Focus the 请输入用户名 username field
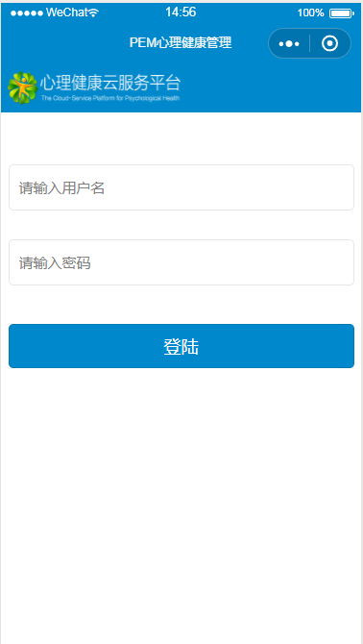 tap(181, 187)
